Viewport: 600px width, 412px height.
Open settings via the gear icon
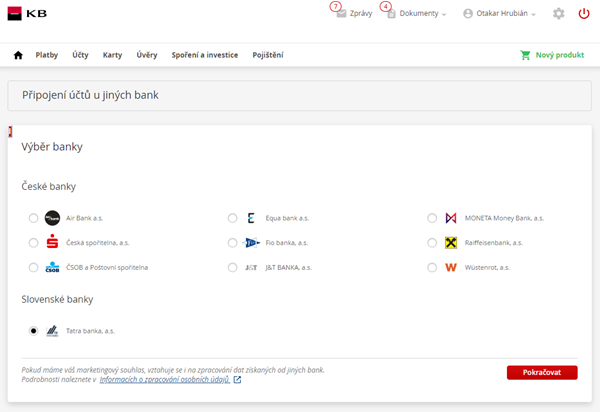pos(559,14)
